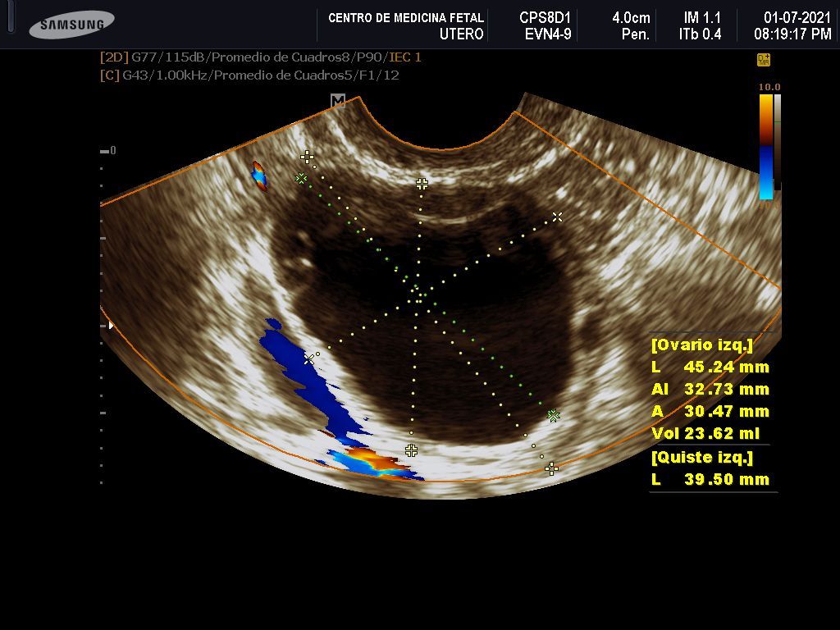Click the [2D] G77/115dB parameter line
The width and height of the screenshot is (840, 630).
tap(261, 57)
